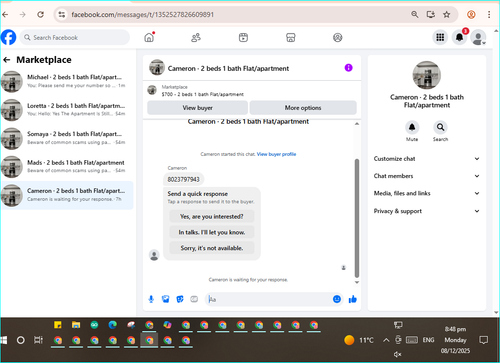Open the Notifications bell with badge
Viewport: 500px width, 363px height.
459,37
